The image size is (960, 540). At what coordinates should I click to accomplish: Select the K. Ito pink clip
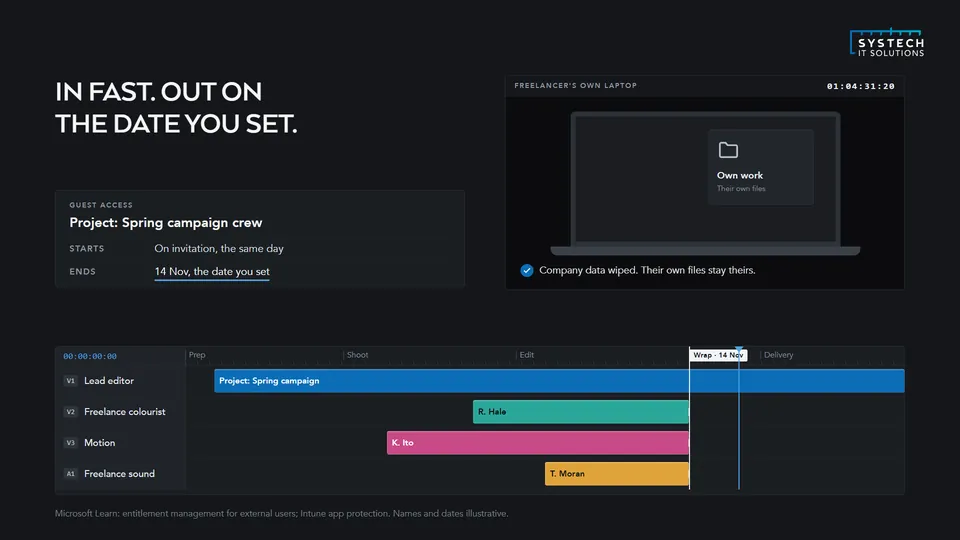538,443
